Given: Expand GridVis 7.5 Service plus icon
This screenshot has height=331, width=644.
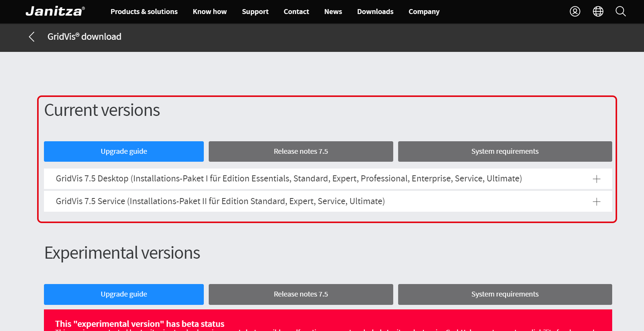Looking at the screenshot, I should 597,201.
